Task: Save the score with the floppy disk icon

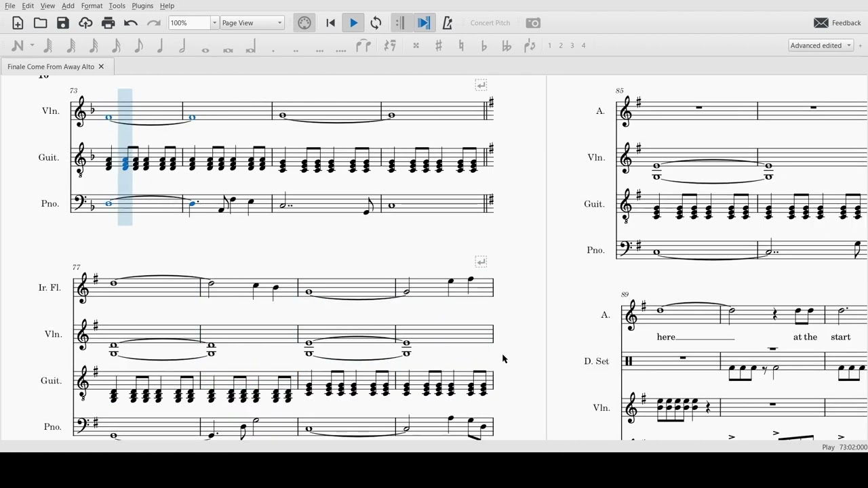Action: click(63, 23)
